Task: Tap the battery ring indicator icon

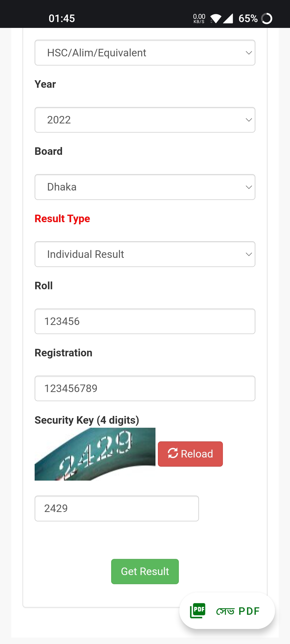Action: pos(267,19)
